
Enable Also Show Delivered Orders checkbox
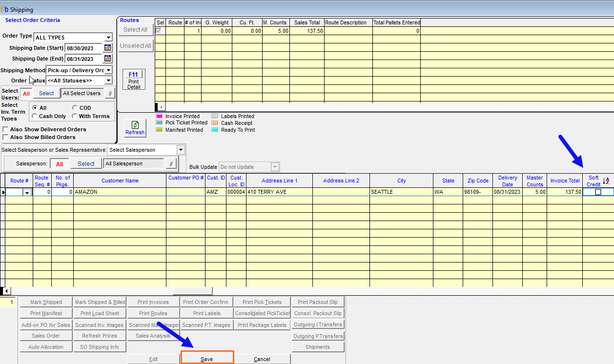6,129
